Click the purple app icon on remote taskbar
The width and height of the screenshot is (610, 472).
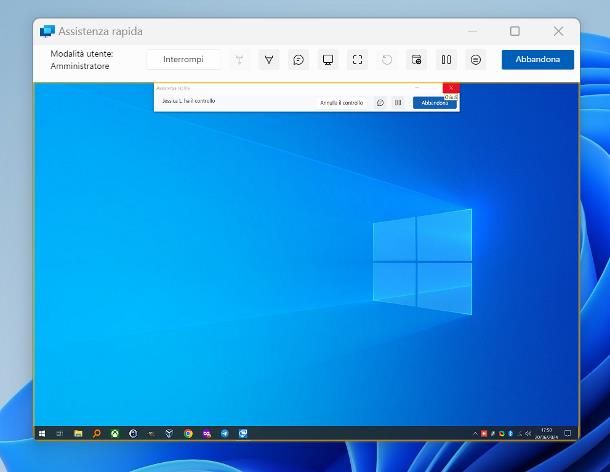[207, 433]
